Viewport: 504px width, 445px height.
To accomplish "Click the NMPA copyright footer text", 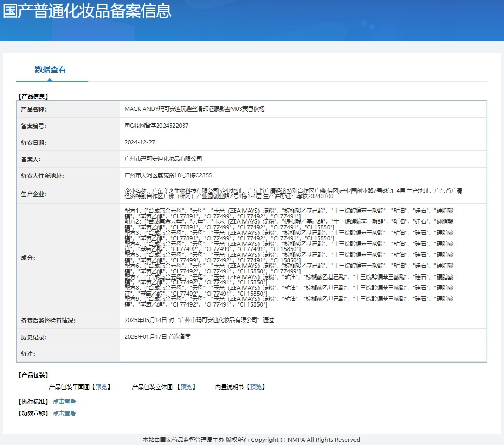I will point(251,440).
